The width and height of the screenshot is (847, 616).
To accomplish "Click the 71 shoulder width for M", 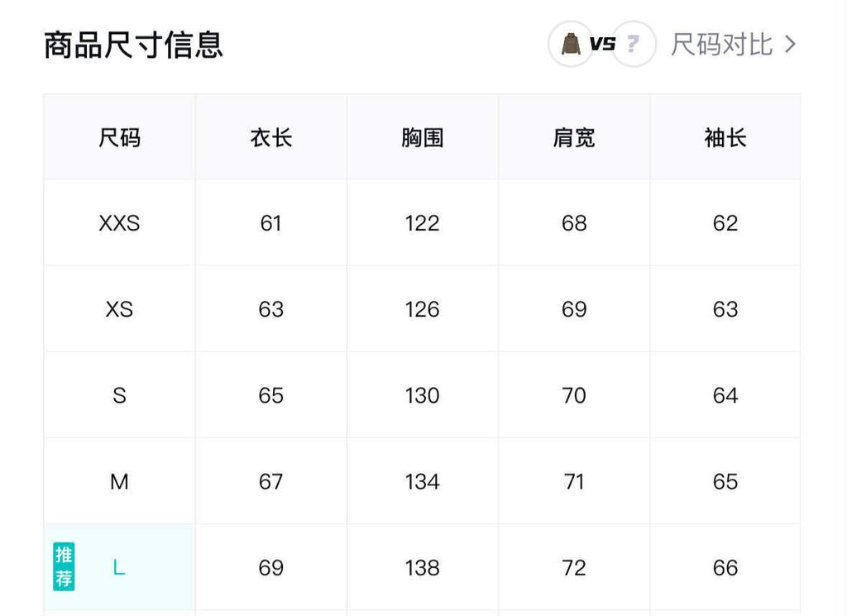I will click(x=573, y=481).
